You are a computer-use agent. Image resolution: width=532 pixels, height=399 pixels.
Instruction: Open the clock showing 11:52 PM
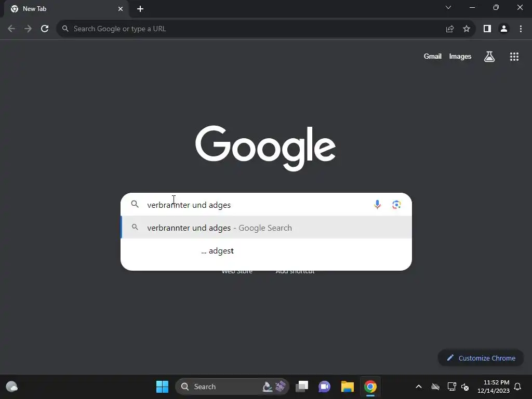[x=494, y=387]
